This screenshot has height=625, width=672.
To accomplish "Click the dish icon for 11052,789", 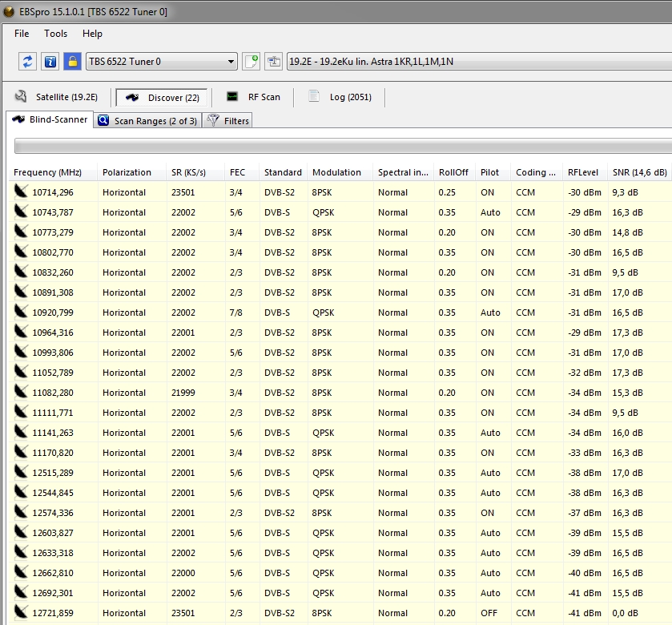I will 21,372.
